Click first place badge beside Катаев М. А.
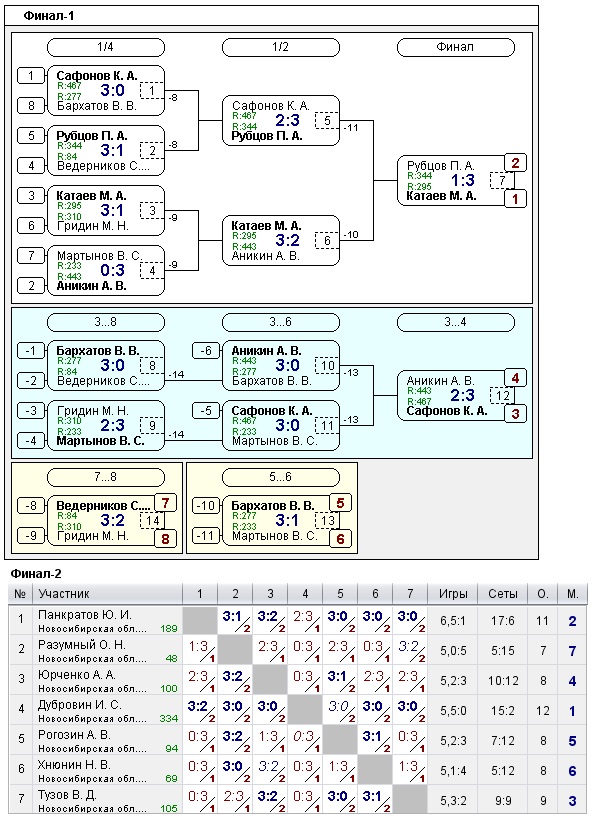Viewport: 604px width, 819px height. pyautogui.click(x=515, y=199)
